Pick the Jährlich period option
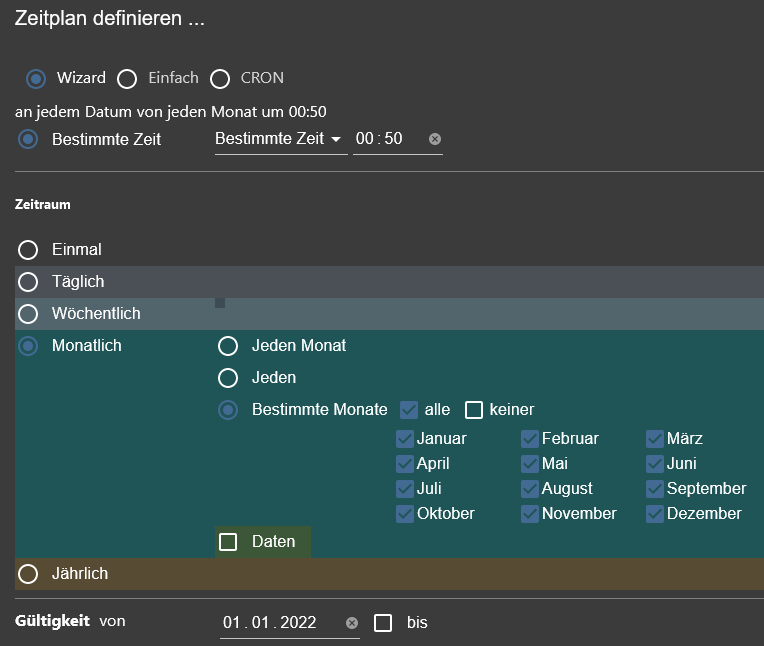The width and height of the screenshot is (764, 646). point(28,574)
